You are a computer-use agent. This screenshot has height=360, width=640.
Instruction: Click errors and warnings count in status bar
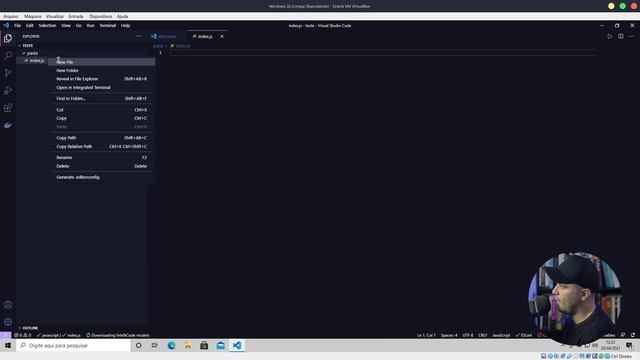click(22, 335)
